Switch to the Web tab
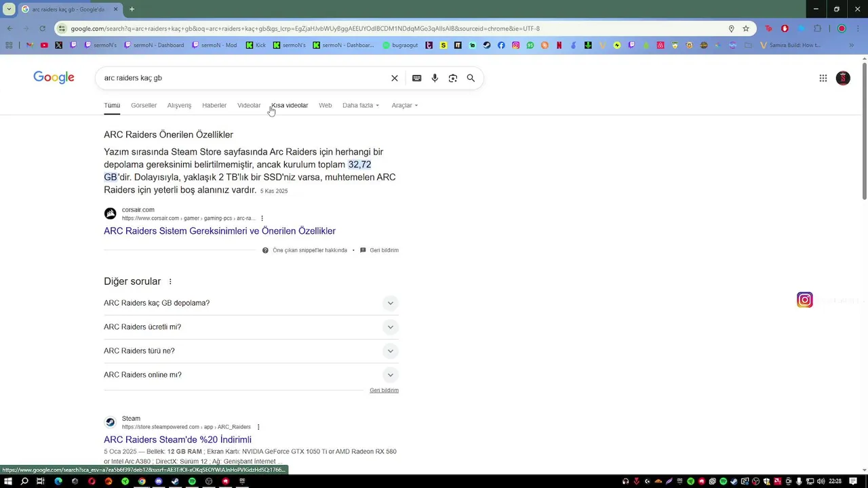The image size is (868, 488). coord(325,105)
